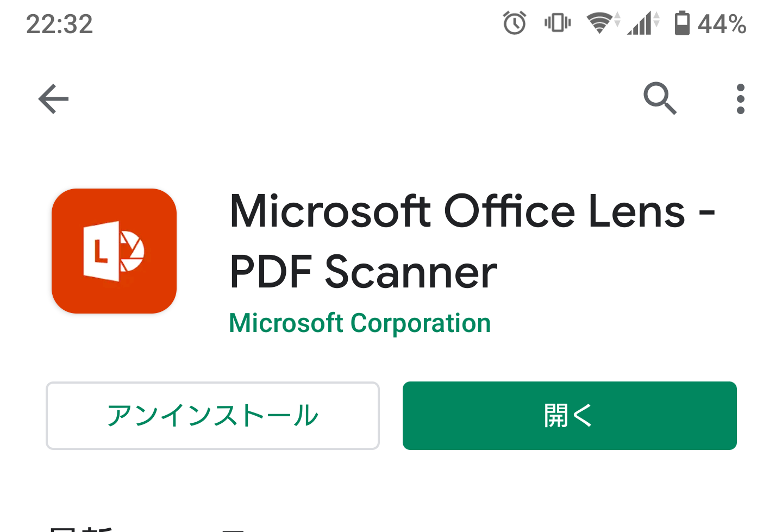Tap the "Microsoft Office Lens -" title line
The image size is (782, 532).
click(472, 211)
